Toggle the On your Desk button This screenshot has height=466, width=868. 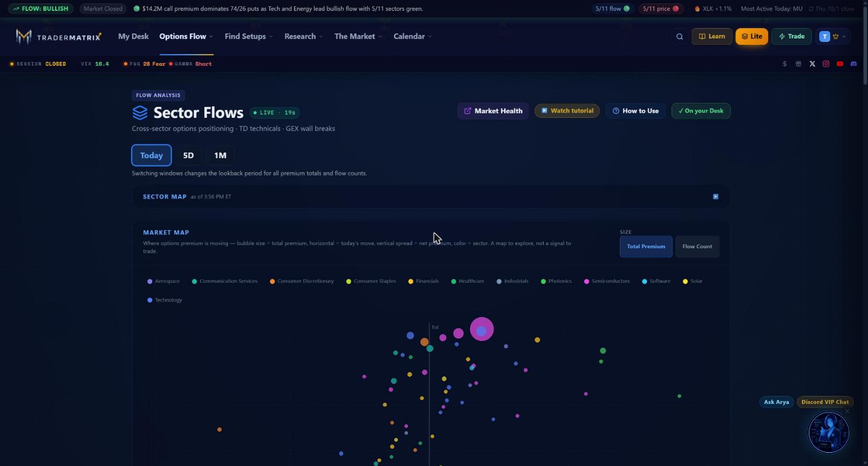[701, 111]
